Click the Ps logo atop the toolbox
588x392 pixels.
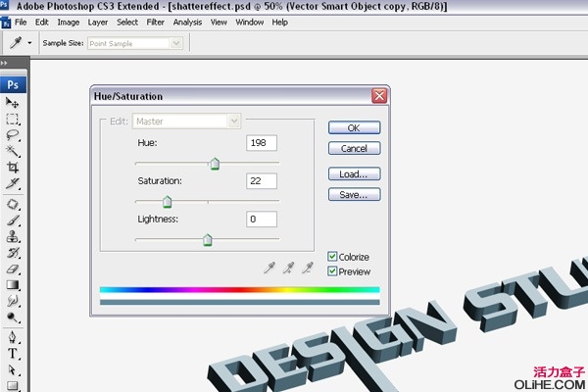13,84
